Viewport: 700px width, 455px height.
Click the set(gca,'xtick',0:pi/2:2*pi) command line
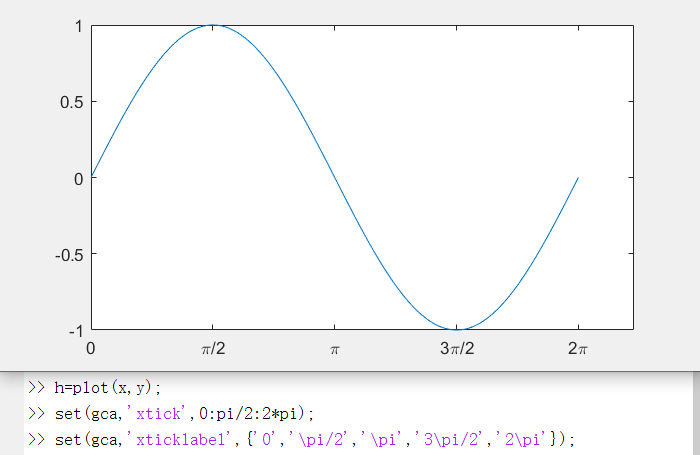(184, 414)
